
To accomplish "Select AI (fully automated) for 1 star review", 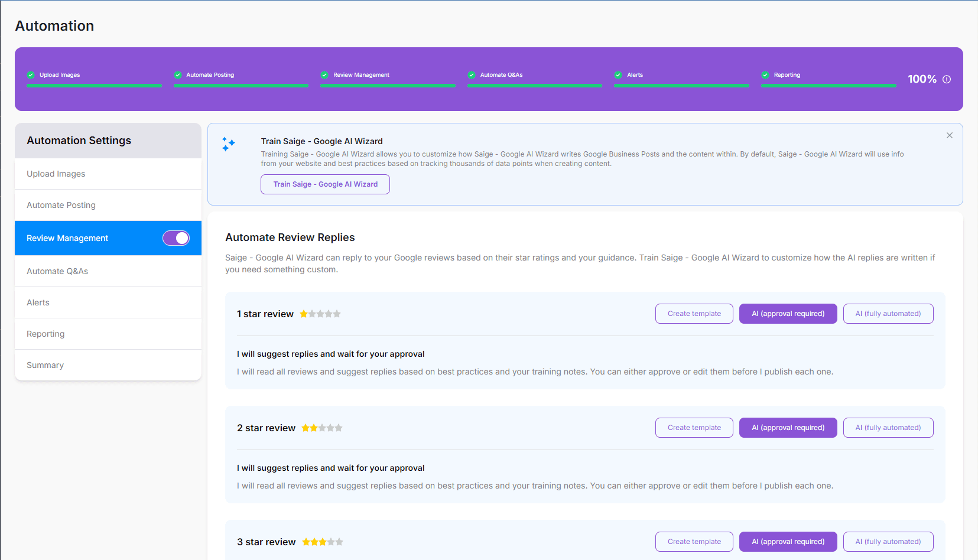I will (888, 314).
